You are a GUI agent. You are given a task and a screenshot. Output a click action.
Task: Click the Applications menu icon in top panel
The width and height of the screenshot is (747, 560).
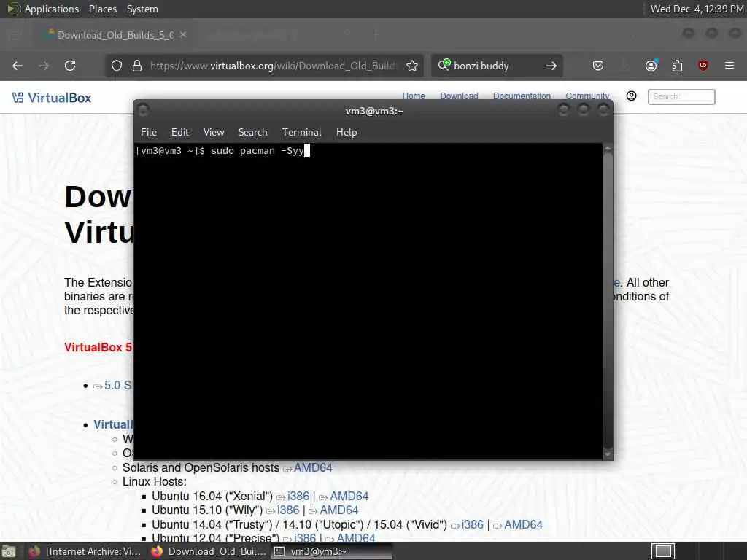[13, 9]
